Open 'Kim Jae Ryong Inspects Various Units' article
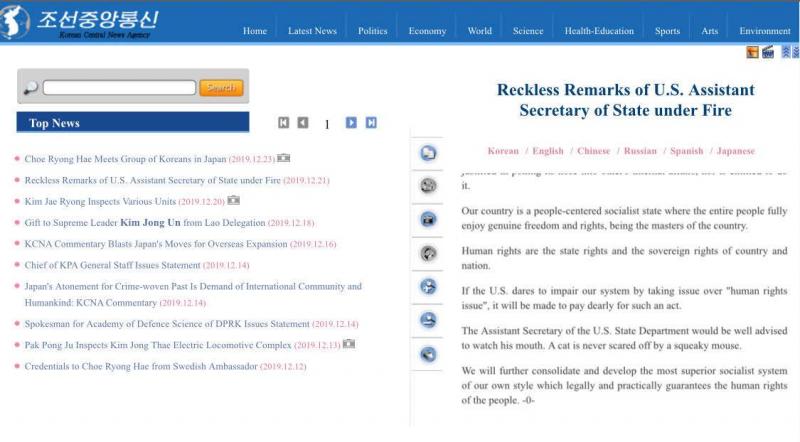The image size is (800, 442). tap(100, 202)
